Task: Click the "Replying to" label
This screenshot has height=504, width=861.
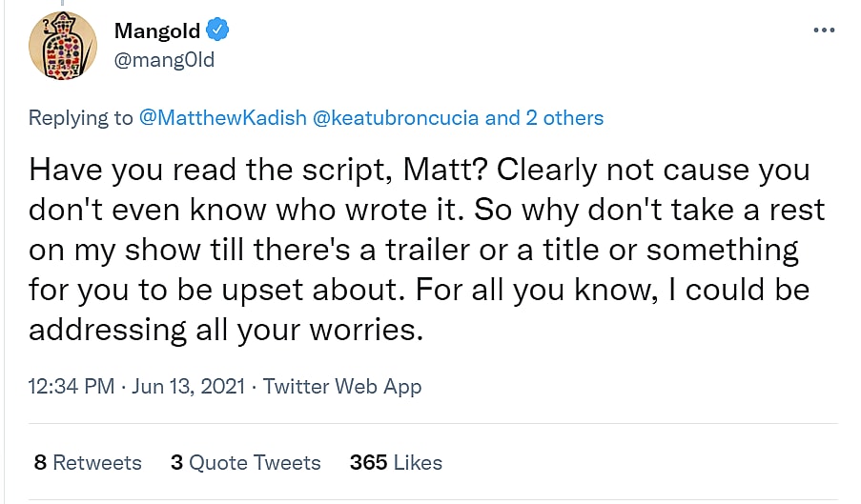Action: click(81, 118)
